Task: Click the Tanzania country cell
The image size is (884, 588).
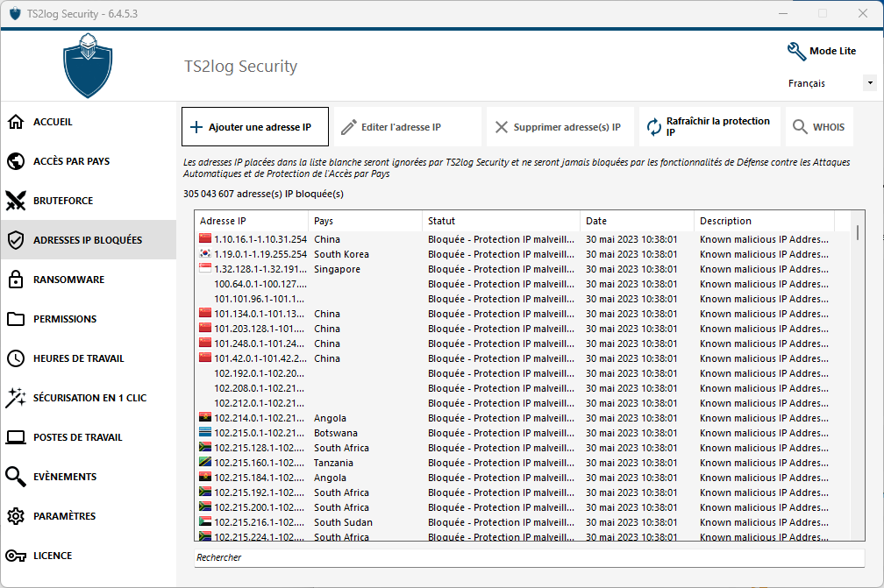Action: coord(333,463)
